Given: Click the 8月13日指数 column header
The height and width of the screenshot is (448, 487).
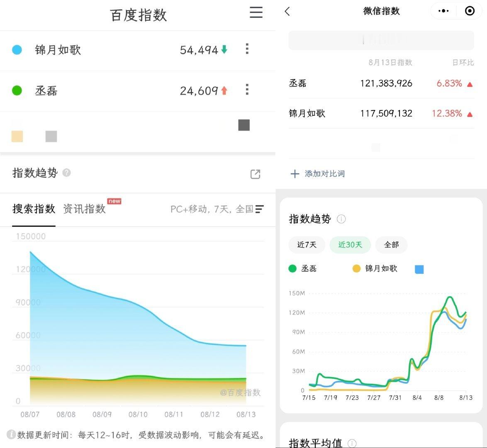Looking at the screenshot, I should coord(390,63).
